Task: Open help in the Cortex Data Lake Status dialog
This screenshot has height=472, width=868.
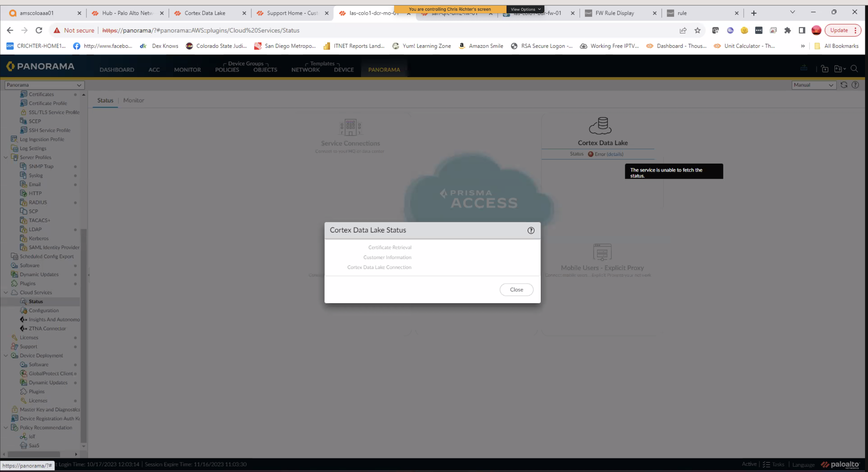Action: [531, 230]
